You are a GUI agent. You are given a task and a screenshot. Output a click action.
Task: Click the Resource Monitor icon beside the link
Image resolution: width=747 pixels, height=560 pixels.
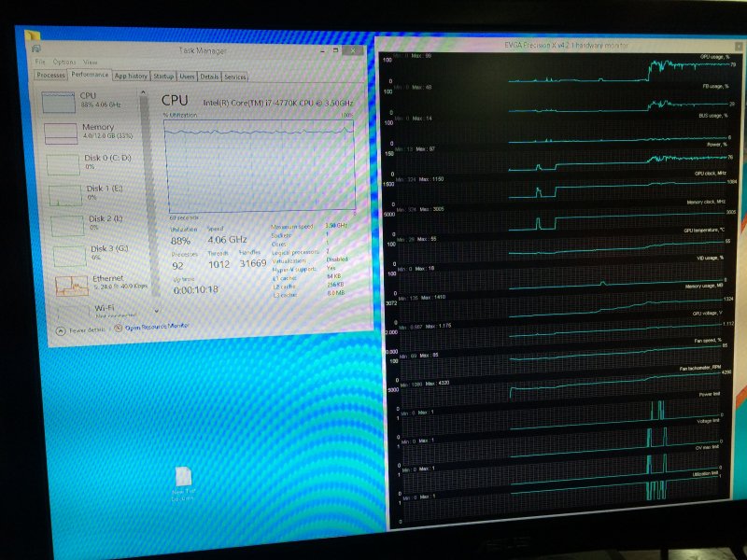point(119,329)
